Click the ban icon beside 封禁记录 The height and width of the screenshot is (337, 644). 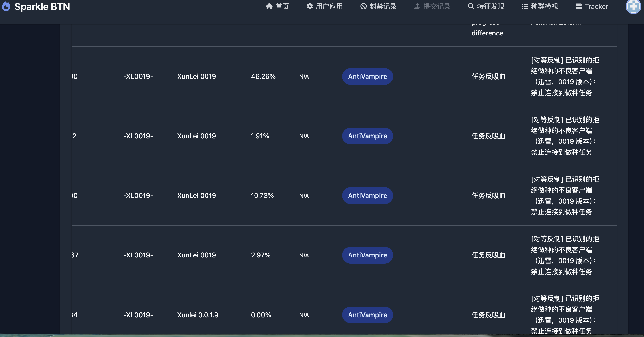click(363, 6)
